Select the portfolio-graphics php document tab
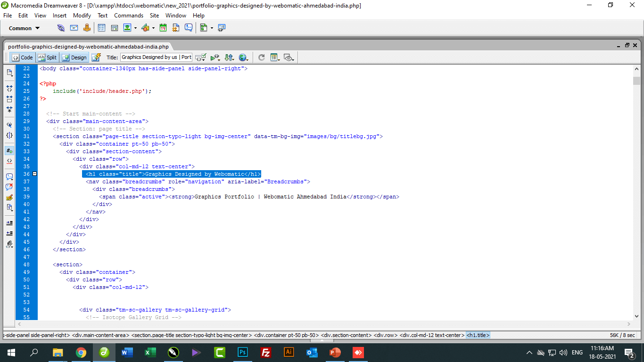 click(x=88, y=47)
